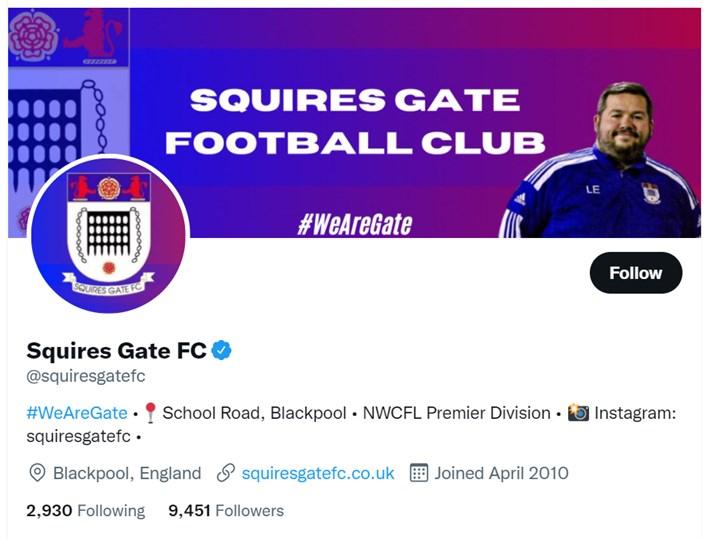This screenshot has width=708, height=539.
Task: Click the camera emoji before Instagram
Action: point(578,413)
